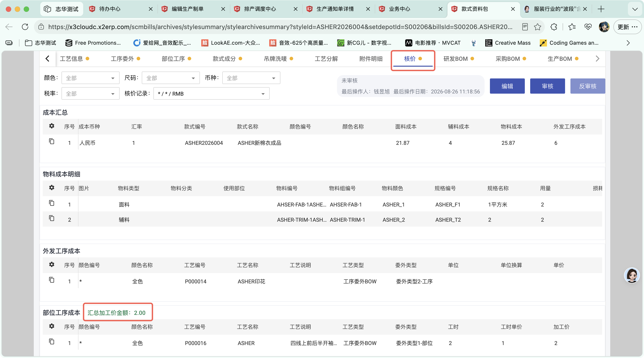
Task: Switch to the 排产调度中心 browser tab
Action: pos(266,9)
